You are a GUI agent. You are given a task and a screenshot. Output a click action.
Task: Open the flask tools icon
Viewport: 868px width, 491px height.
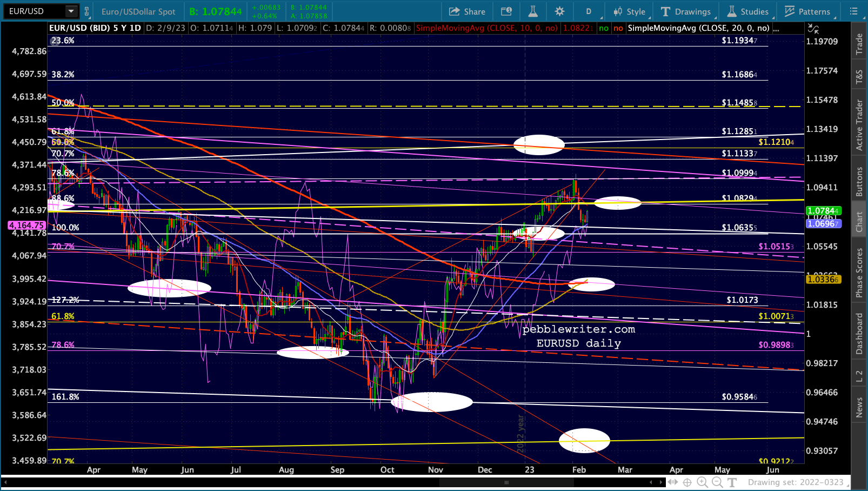point(533,11)
